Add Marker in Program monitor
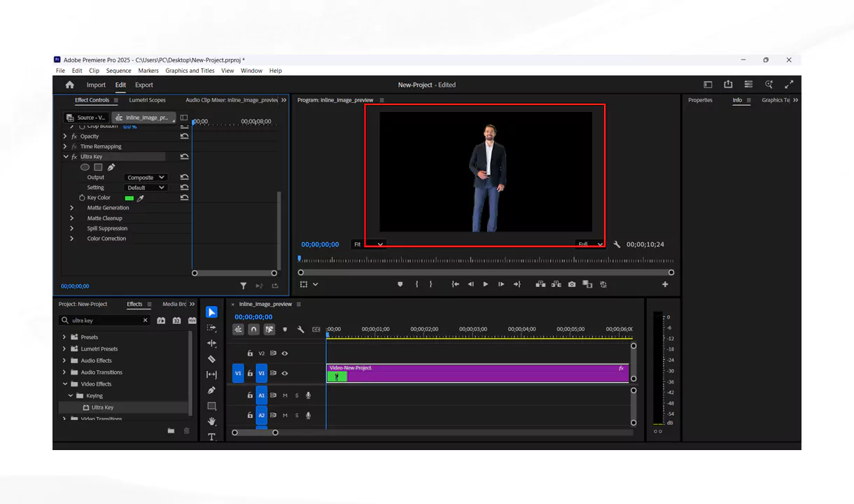 pyautogui.click(x=400, y=284)
